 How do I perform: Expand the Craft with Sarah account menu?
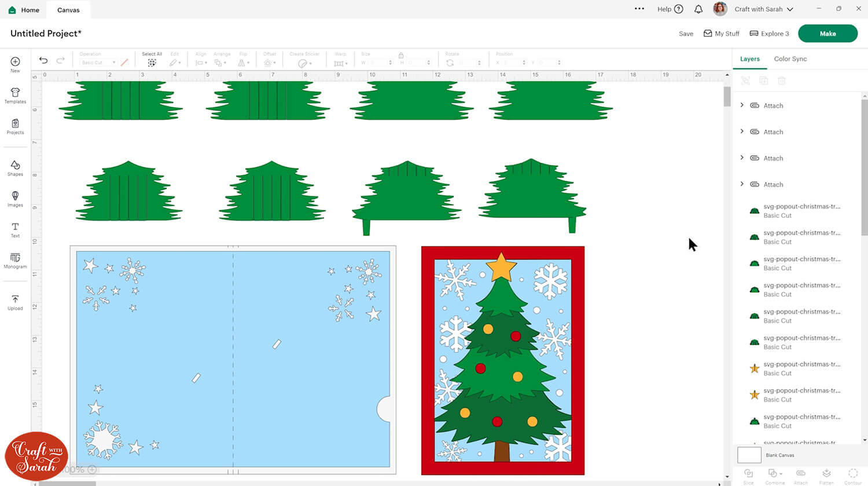point(764,9)
